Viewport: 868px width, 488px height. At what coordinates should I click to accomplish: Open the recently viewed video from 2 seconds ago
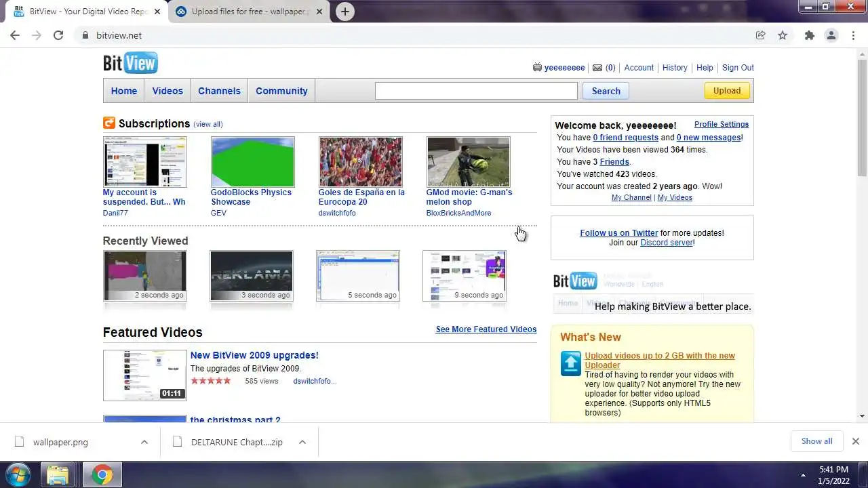144,276
